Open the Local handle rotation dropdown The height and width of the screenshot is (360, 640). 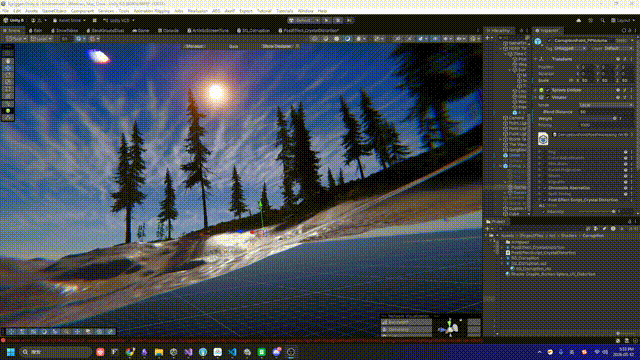pos(41,39)
